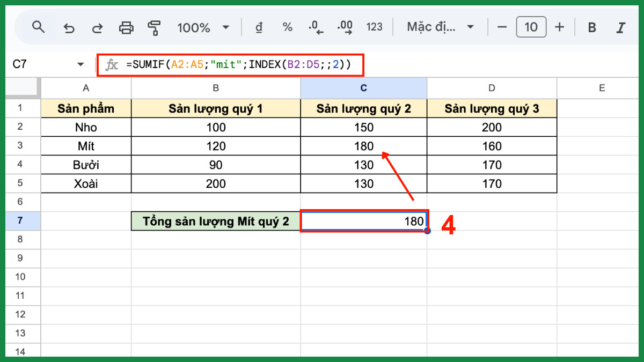Screen dimensions: 644x362
Task: Select the paint format roller icon
Action: coord(155,27)
